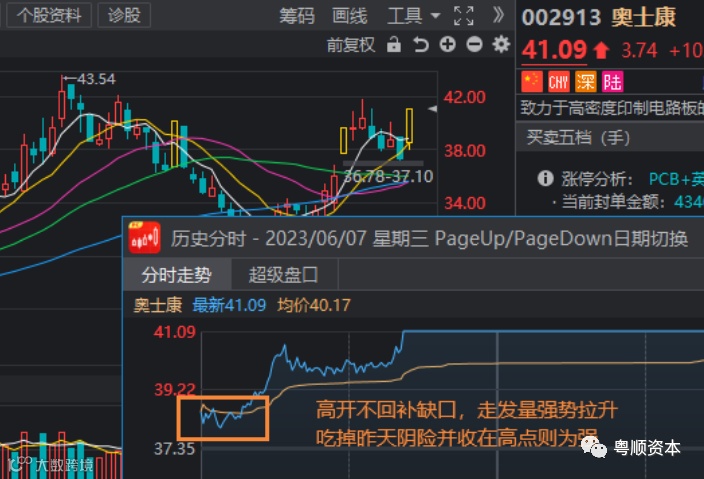Zoom in with the plus icon

click(448, 44)
